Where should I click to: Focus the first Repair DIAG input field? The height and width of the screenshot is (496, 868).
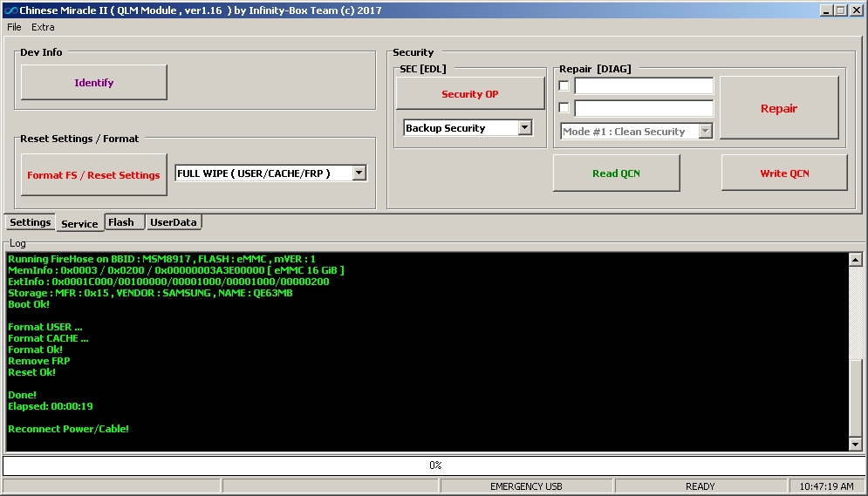pos(644,85)
